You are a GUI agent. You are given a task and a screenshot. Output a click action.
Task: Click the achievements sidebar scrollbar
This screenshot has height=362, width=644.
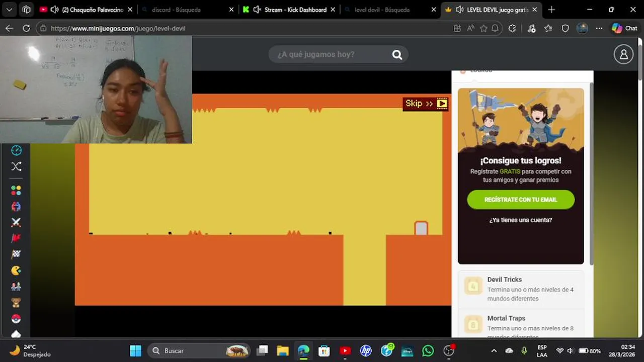(591, 173)
